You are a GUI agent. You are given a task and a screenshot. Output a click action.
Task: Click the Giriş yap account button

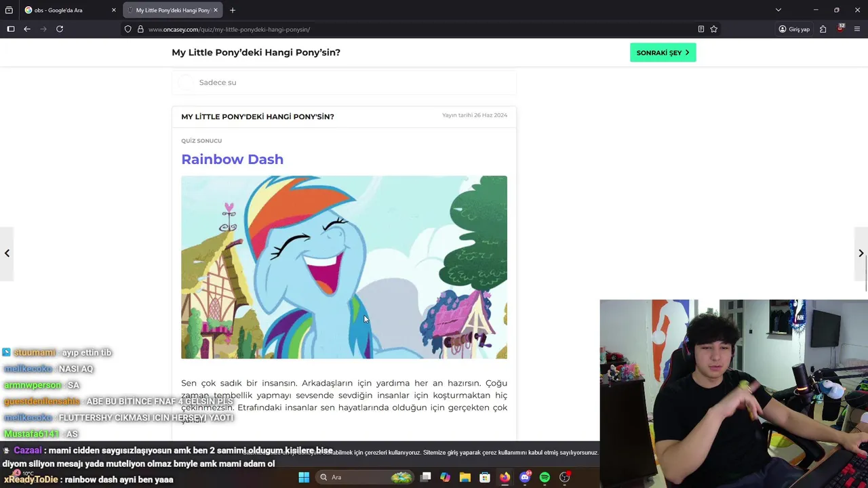tap(794, 29)
